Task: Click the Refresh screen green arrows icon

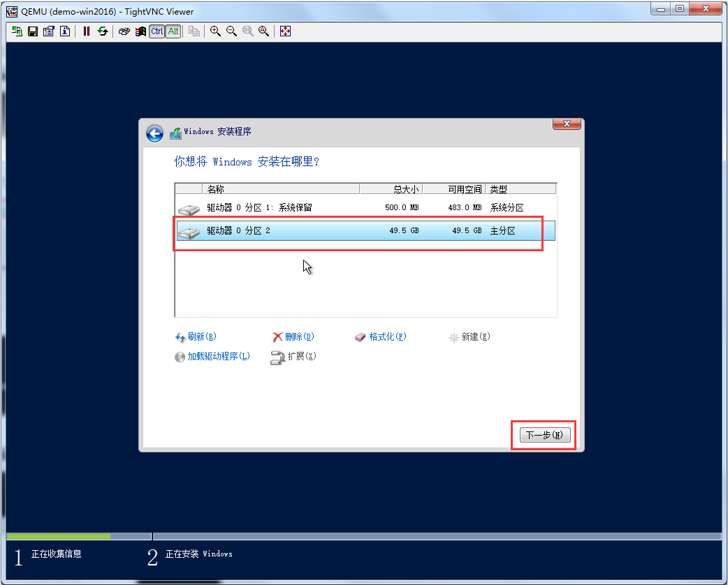Action: 103,31
